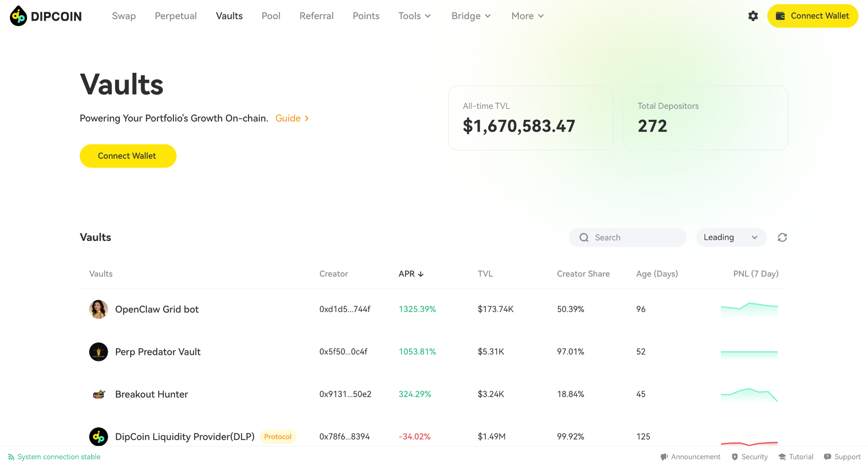Select the Vaults nav item
The height and width of the screenshot is (467, 868).
[229, 16]
